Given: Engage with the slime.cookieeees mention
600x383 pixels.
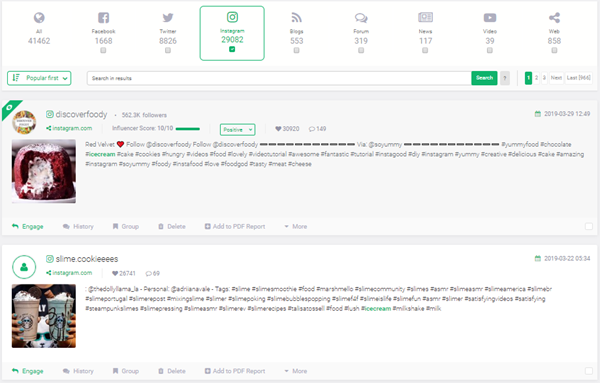Looking at the screenshot, I should [x=28, y=371].
